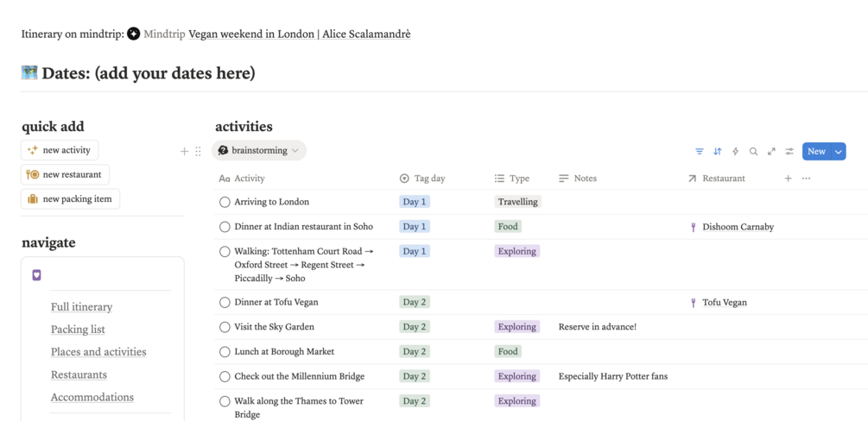Open the dropdown arrow next to New
The image size is (868, 421).
click(x=838, y=151)
